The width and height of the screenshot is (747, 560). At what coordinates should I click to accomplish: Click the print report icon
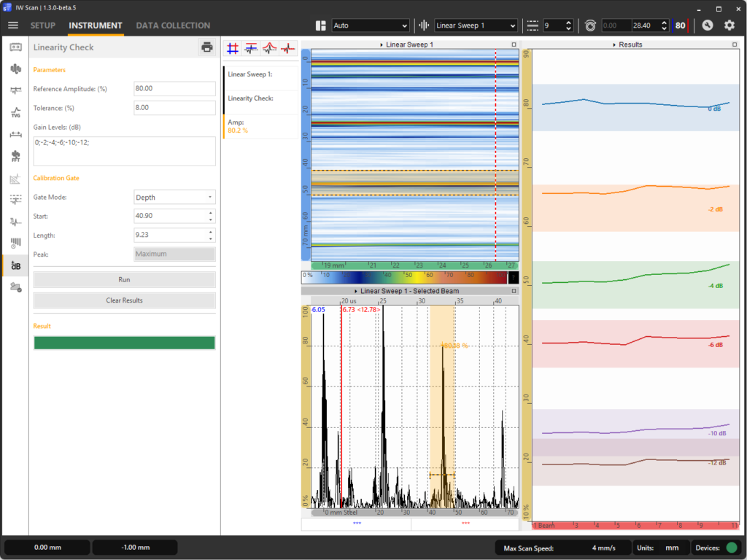point(207,47)
